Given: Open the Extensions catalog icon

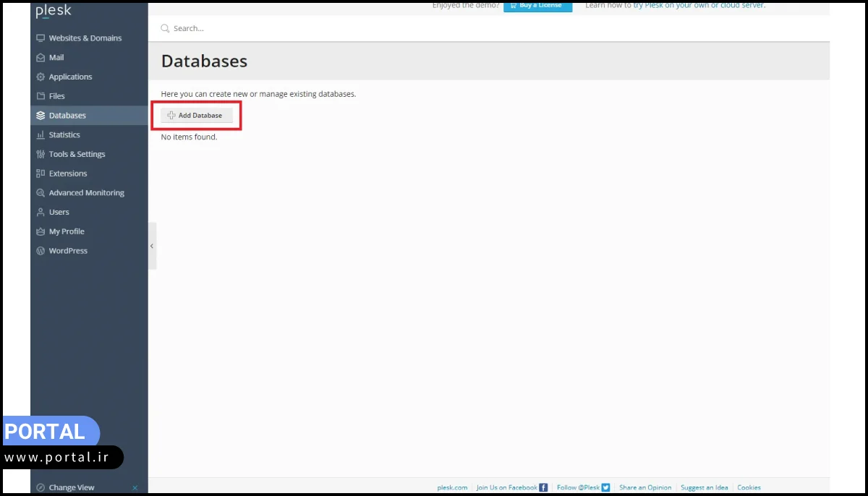Looking at the screenshot, I should pyautogui.click(x=41, y=174).
